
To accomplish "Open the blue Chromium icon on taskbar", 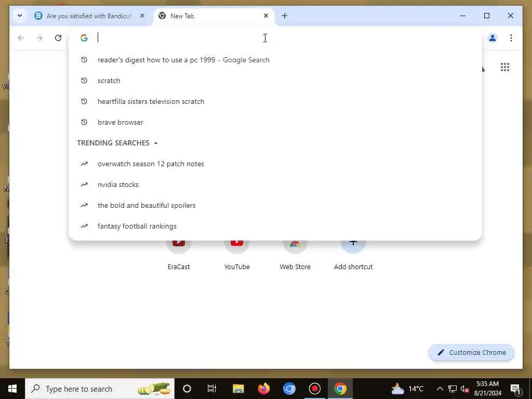I will [289, 389].
